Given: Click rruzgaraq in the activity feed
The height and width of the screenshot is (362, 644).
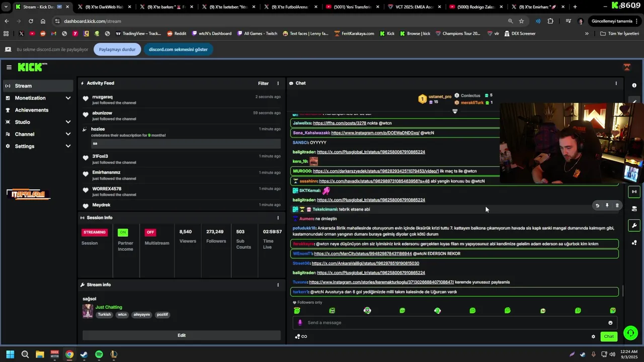Looking at the screenshot, I should point(103,97).
